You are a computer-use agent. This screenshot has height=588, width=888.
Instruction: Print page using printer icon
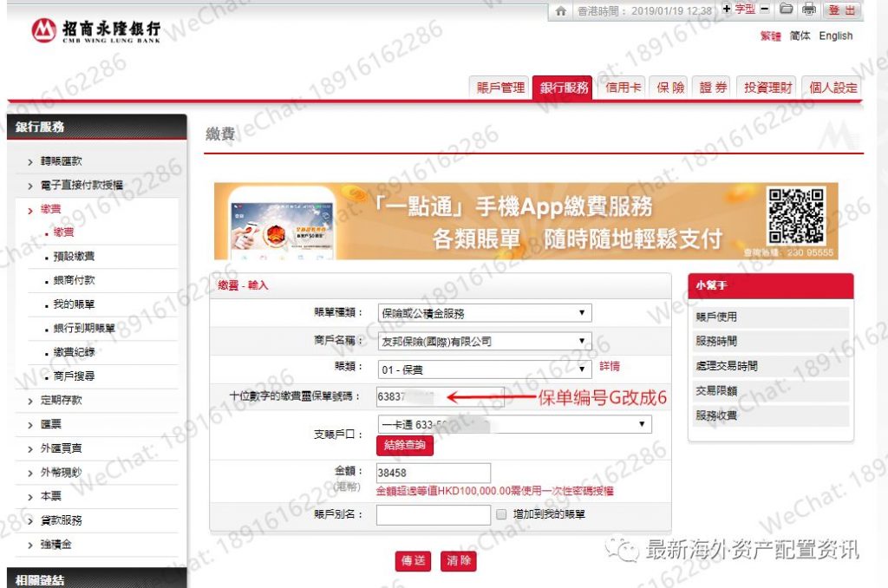coord(809,9)
